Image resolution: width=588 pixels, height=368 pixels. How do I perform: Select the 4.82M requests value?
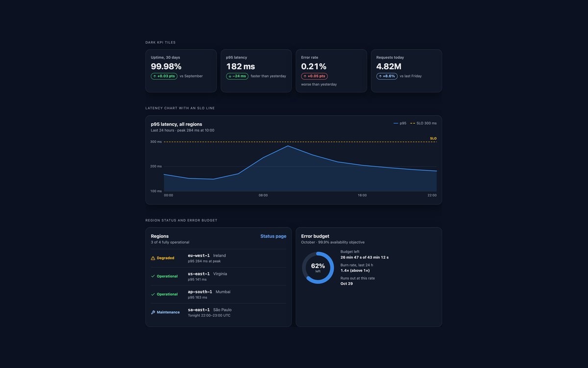pos(389,66)
